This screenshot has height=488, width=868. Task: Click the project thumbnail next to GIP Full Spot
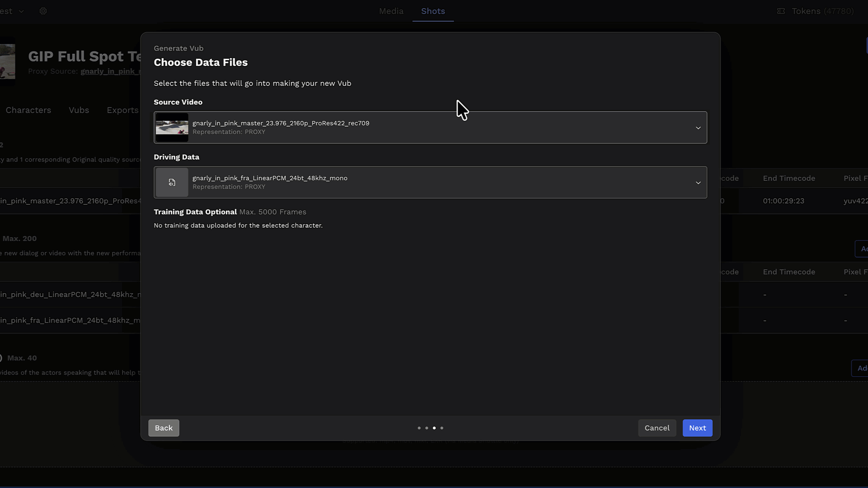(x=7, y=61)
